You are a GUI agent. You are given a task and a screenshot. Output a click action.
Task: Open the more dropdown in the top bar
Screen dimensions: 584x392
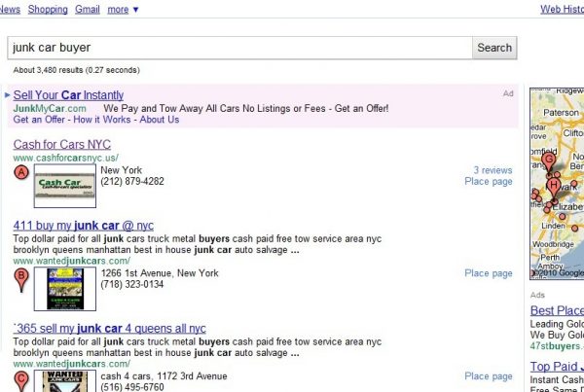point(123,10)
